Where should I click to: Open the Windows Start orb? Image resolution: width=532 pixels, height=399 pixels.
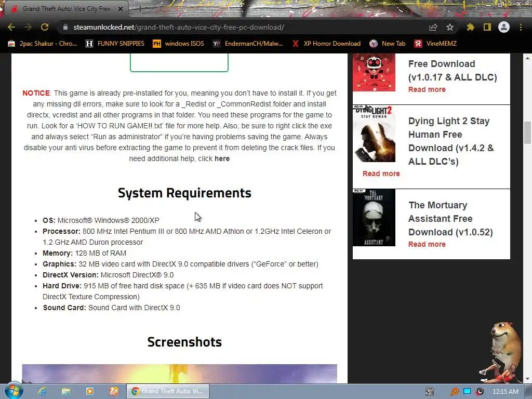click(x=14, y=391)
